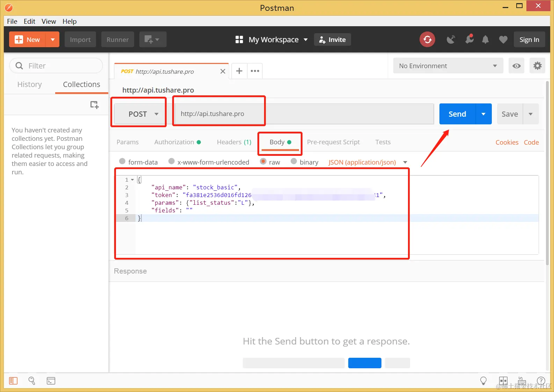Click the request URL input field
The height and width of the screenshot is (392, 554).
pos(304,114)
